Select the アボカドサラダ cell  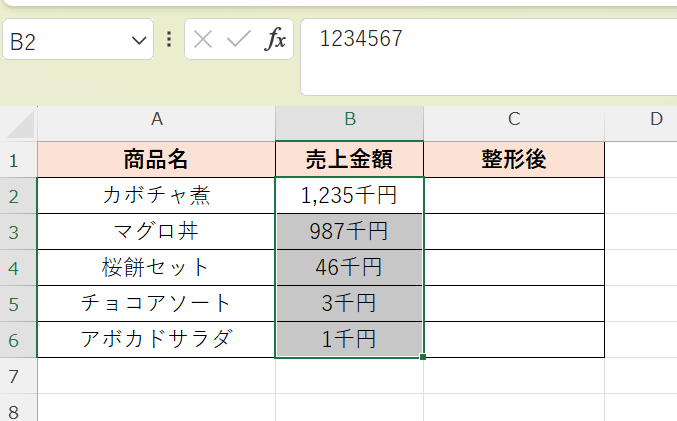(156, 340)
